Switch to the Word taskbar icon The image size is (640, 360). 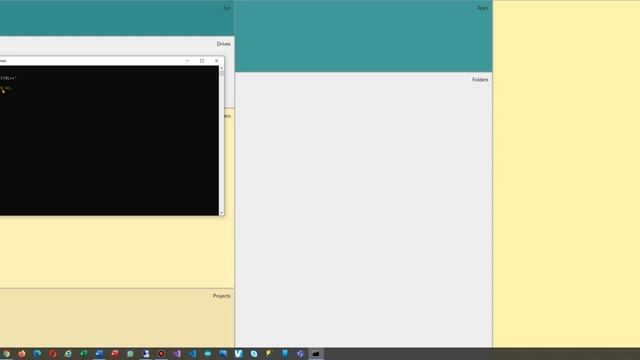click(x=99, y=354)
